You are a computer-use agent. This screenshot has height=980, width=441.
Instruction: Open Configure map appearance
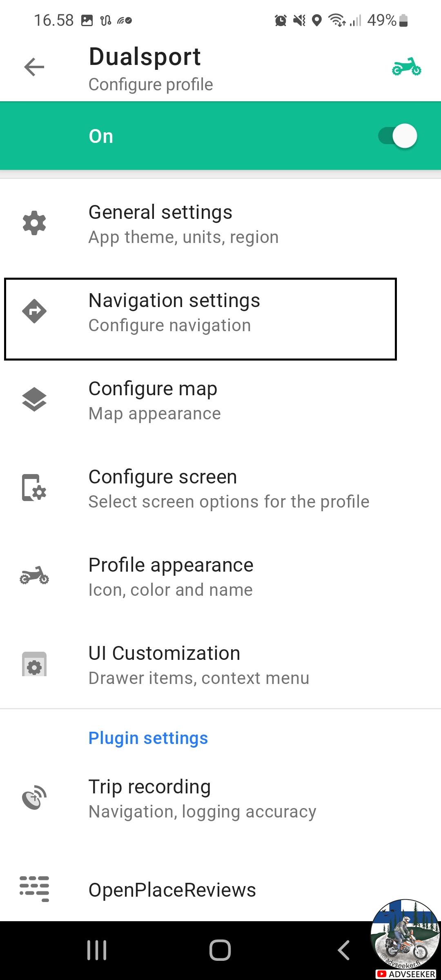tap(220, 400)
